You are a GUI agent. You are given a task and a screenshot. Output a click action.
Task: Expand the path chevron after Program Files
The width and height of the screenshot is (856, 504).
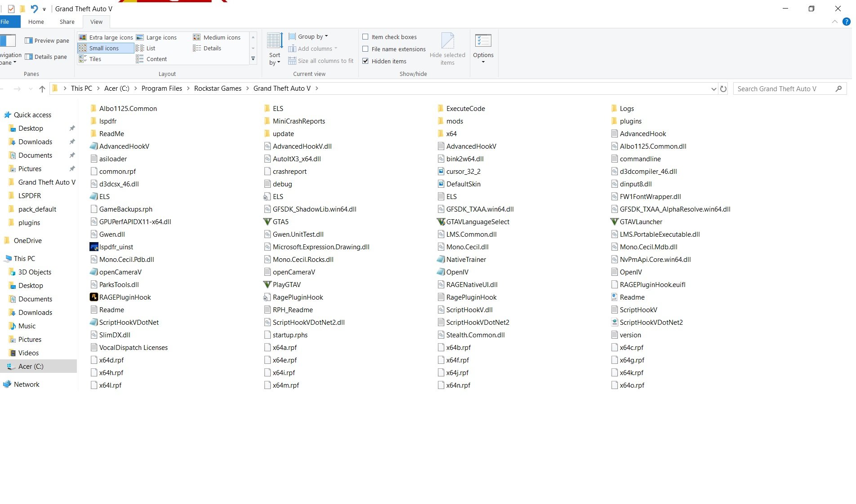tap(188, 88)
